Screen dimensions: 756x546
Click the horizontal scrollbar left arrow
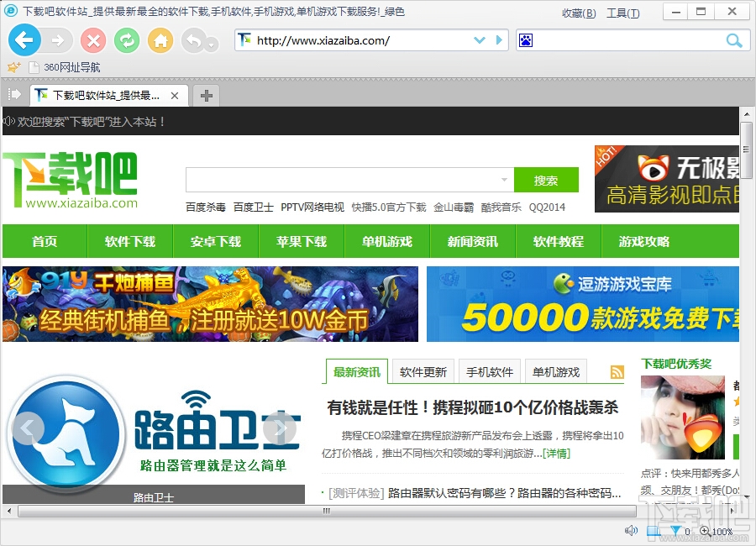pyautogui.click(x=9, y=511)
